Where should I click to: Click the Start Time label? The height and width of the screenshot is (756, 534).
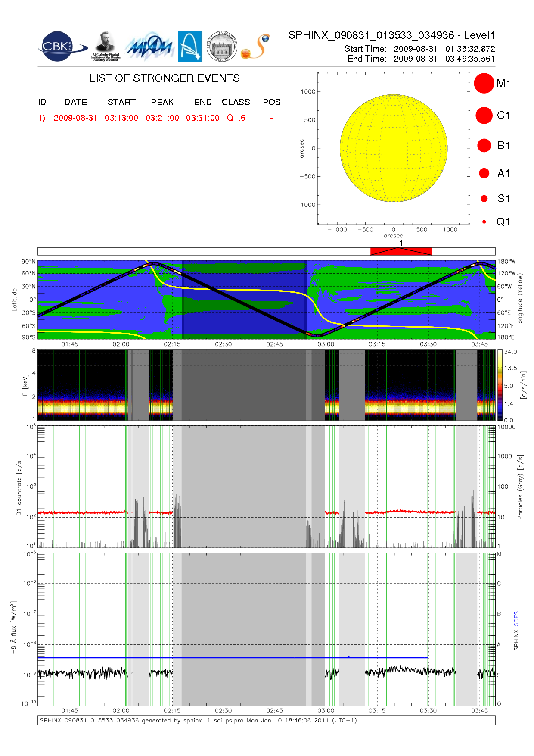(366, 49)
